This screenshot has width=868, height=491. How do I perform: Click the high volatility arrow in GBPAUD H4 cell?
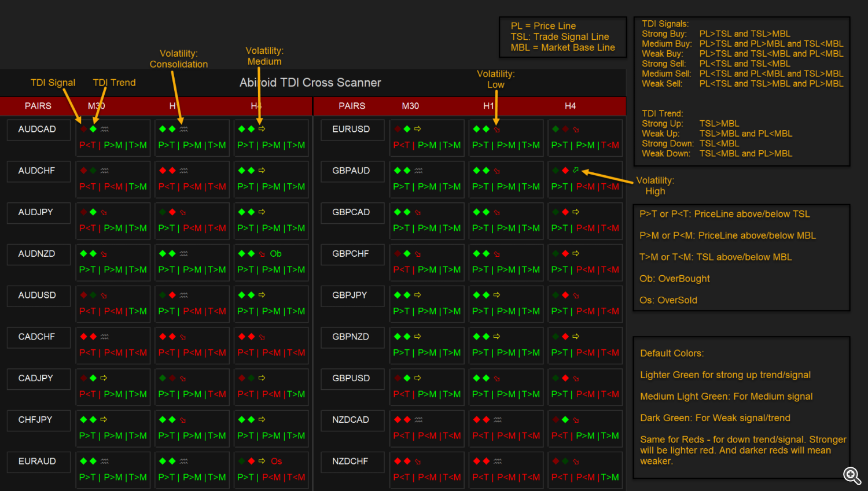pyautogui.click(x=576, y=171)
